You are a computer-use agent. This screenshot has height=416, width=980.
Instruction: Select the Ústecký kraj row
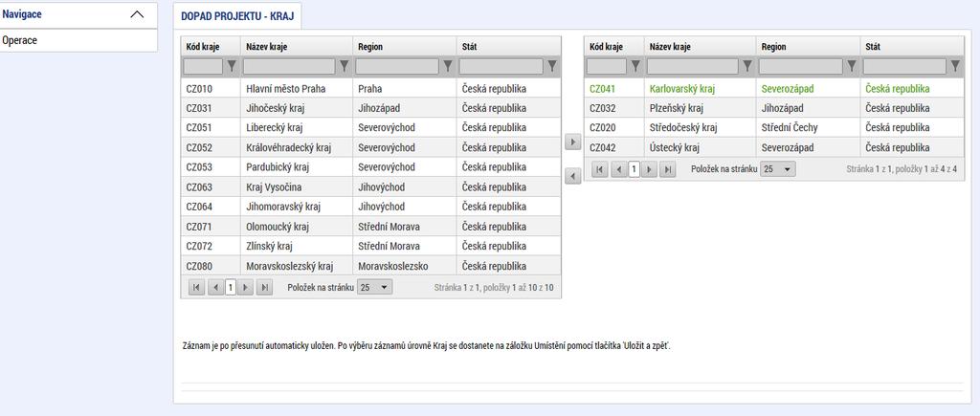pos(774,147)
